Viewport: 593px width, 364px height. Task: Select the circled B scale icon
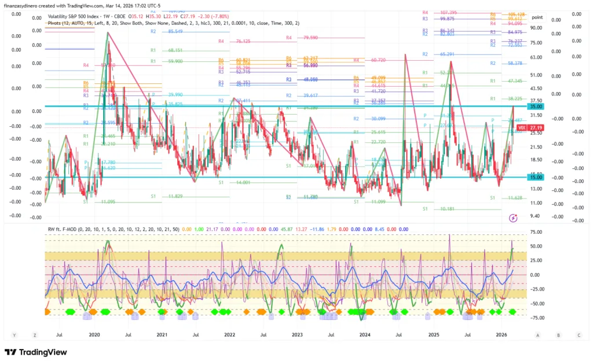click(558, 335)
